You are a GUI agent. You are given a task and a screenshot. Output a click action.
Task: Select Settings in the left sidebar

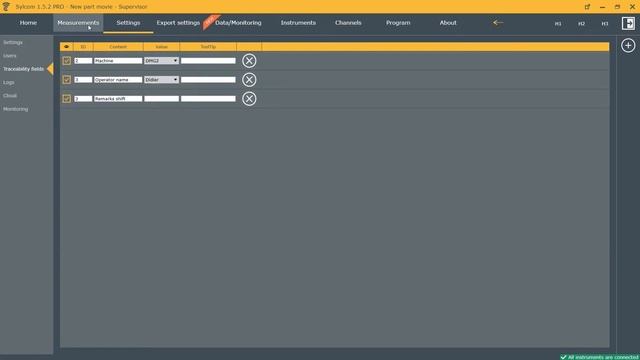click(13, 42)
